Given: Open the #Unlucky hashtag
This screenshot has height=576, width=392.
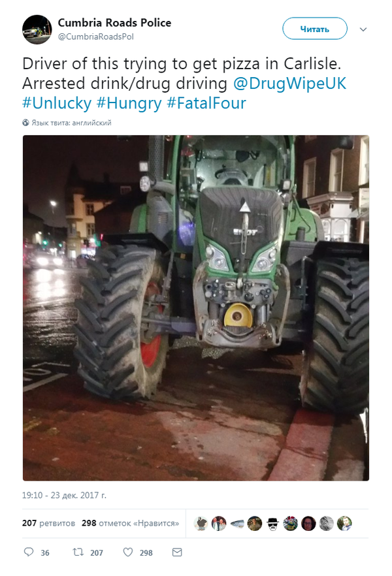Looking at the screenshot, I should tap(57, 103).
